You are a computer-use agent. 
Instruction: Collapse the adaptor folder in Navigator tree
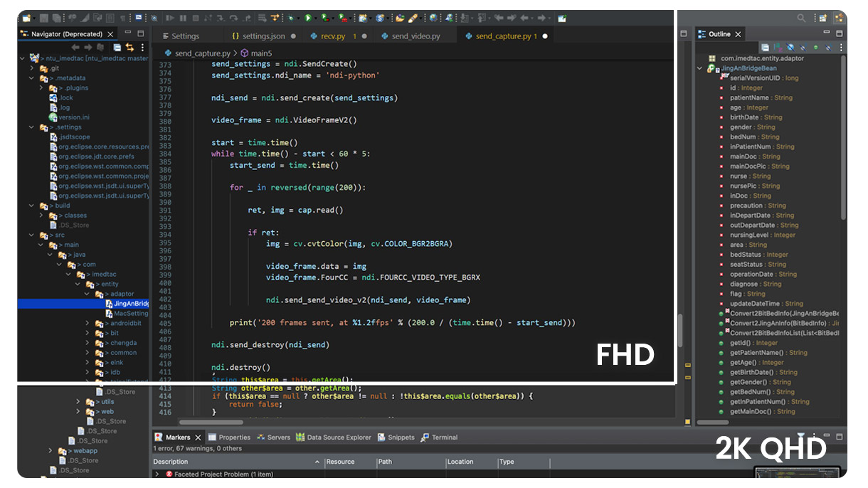coord(88,294)
